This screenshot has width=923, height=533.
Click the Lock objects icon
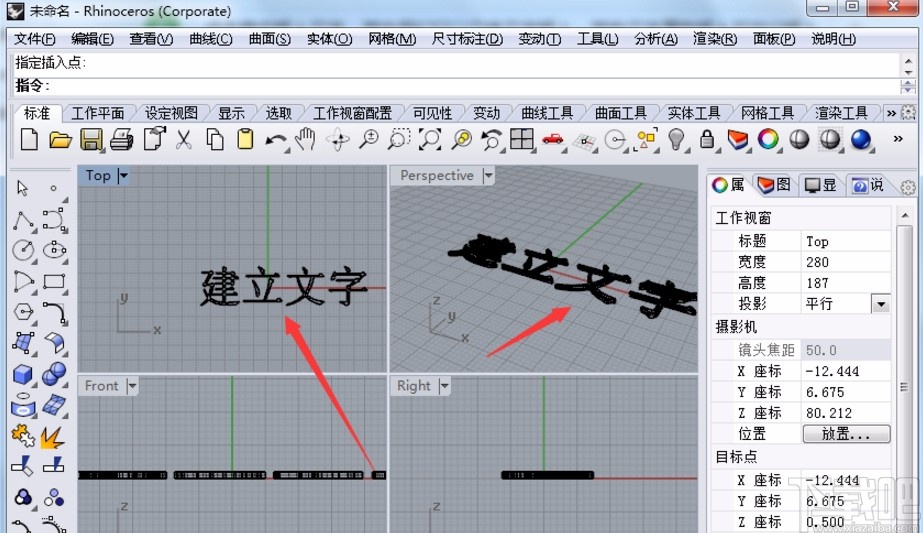[707, 140]
